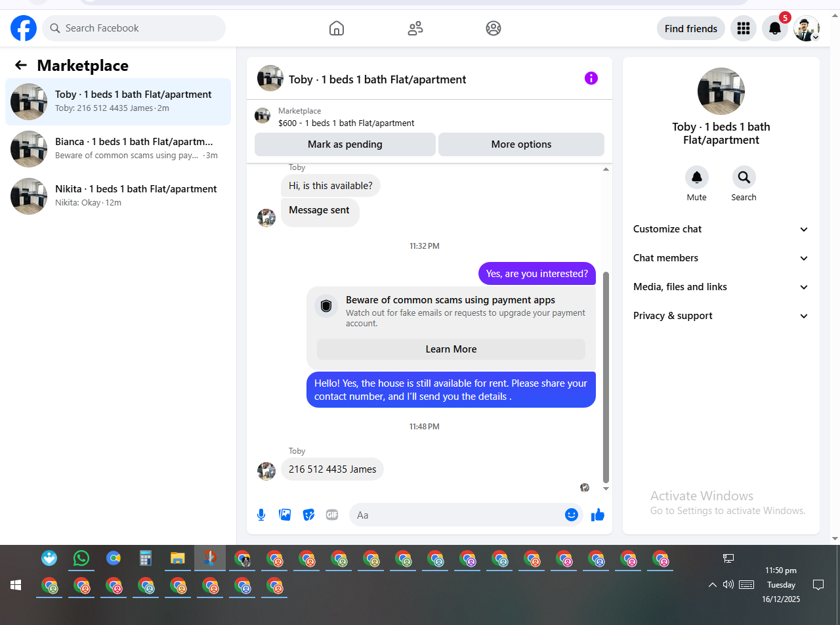The height and width of the screenshot is (625, 840).
Task: Click the "Hello! Yes, the house" message bubble
Action: [x=451, y=390]
